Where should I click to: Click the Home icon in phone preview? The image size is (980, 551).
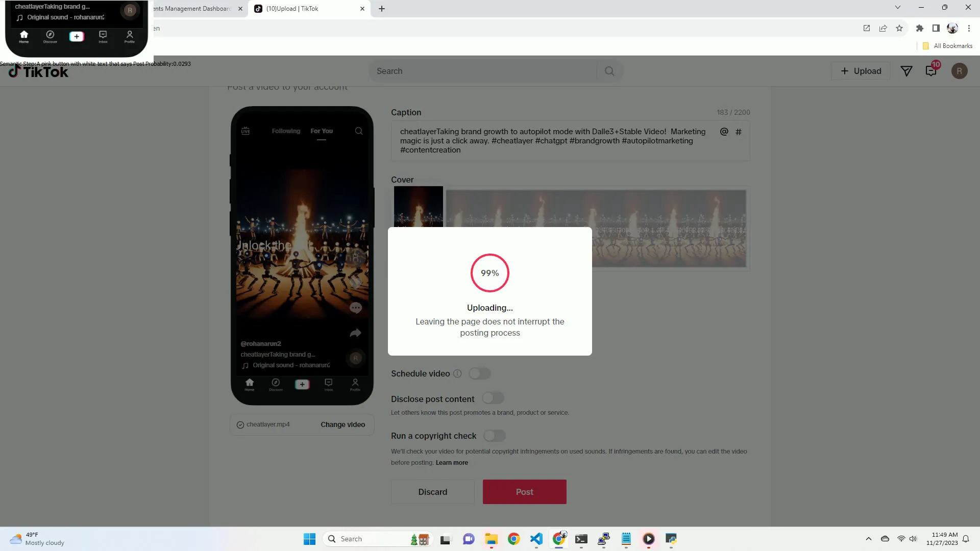(x=249, y=384)
